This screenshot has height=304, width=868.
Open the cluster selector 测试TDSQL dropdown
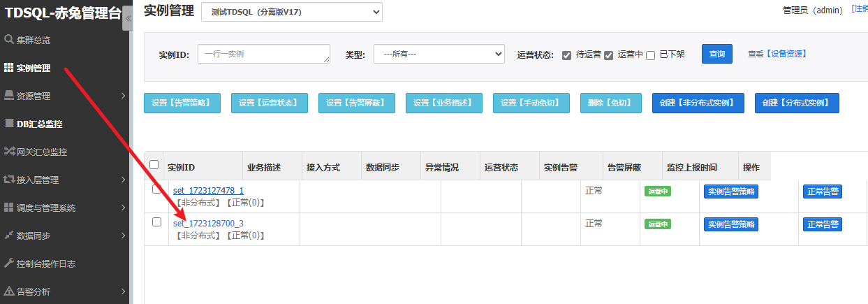pyautogui.click(x=292, y=12)
